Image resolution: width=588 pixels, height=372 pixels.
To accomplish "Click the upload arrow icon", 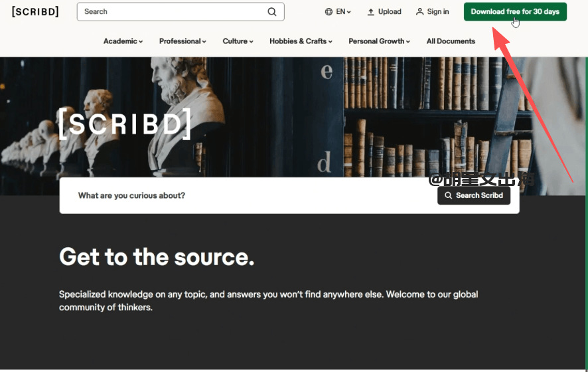I will (370, 12).
